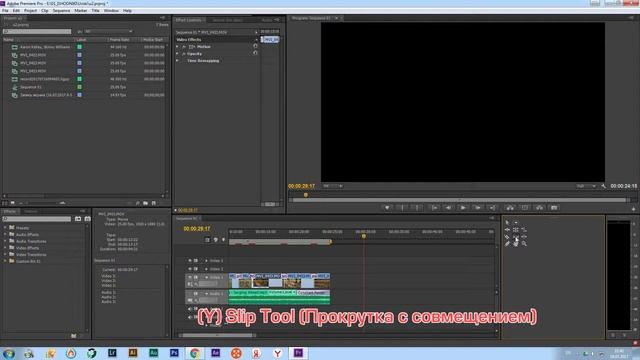Reset the Opacity effect
Viewport: 640px width, 360px height.
[255, 53]
